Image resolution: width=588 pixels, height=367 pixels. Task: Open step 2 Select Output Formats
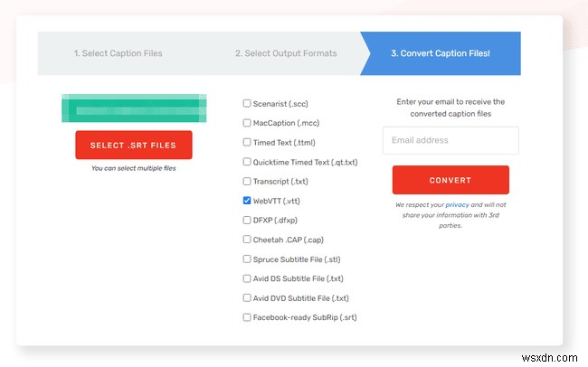click(285, 53)
